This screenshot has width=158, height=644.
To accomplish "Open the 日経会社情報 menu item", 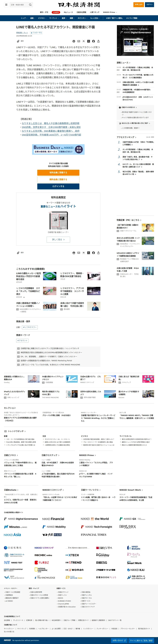I will (81, 12).
